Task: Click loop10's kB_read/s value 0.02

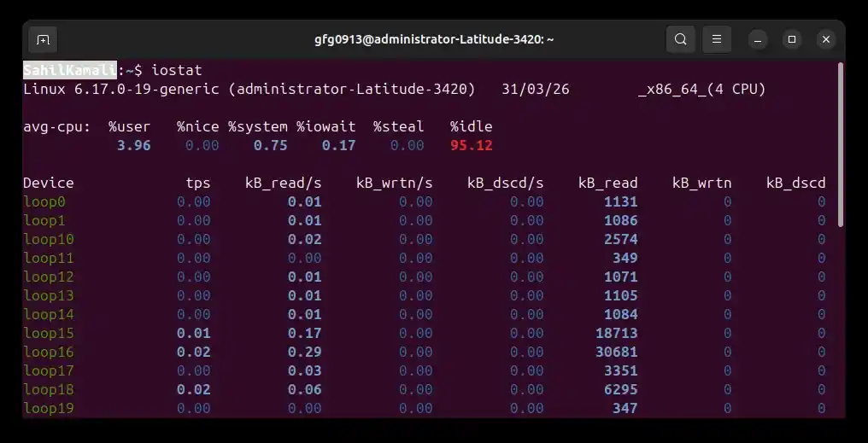Action: click(x=304, y=240)
